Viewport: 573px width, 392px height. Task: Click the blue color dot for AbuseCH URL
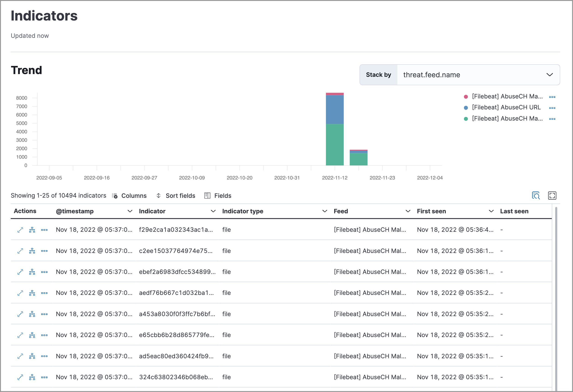coord(466,107)
